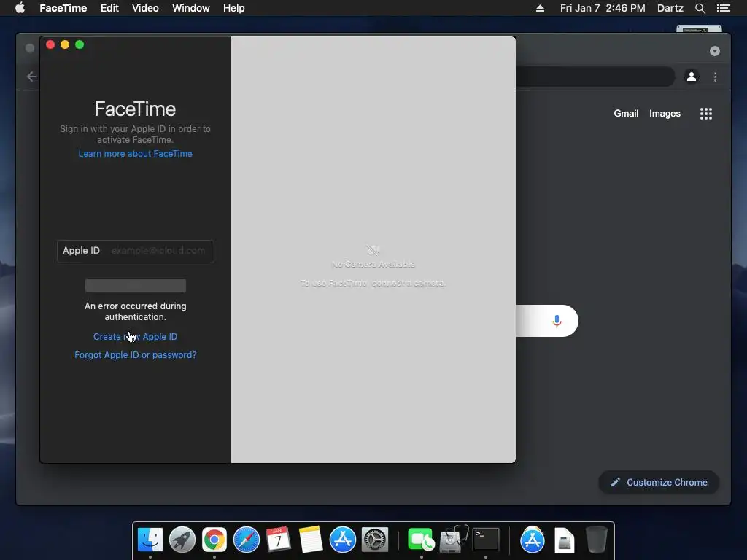The width and height of the screenshot is (747, 560).
Task: Open Disk Utility icon in the Dock
Action: (454, 540)
